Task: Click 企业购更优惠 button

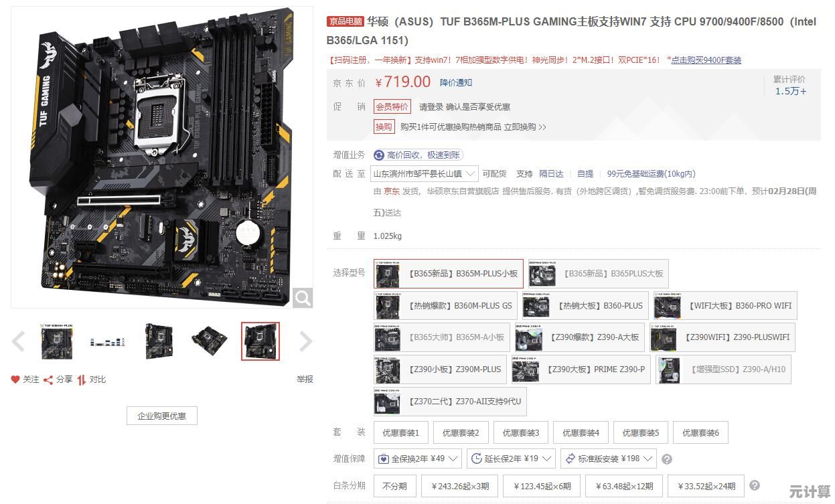Action: pos(162,416)
